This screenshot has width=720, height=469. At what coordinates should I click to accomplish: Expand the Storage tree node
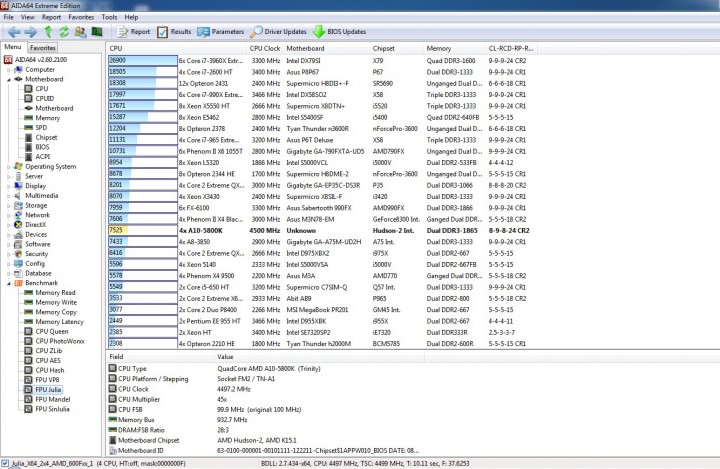pyautogui.click(x=8, y=206)
